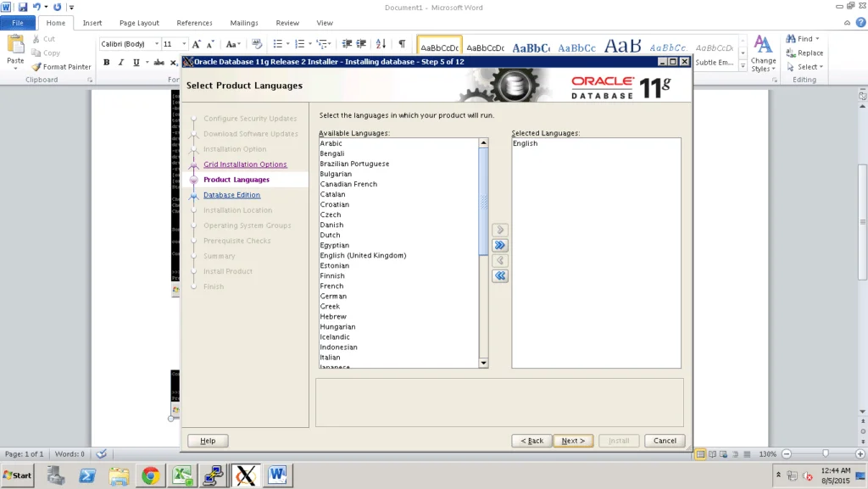
Task: Remove selected language with single left arrow
Action: (500, 260)
